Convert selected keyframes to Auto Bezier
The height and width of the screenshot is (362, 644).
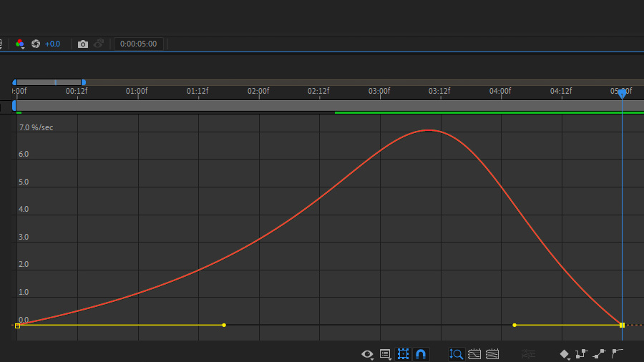click(x=618, y=353)
